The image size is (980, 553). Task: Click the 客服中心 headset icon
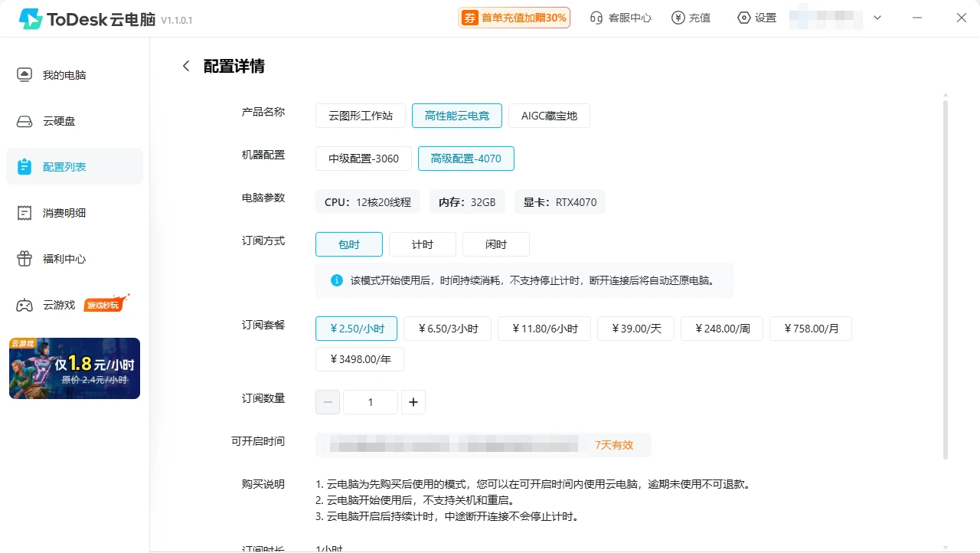pos(596,18)
